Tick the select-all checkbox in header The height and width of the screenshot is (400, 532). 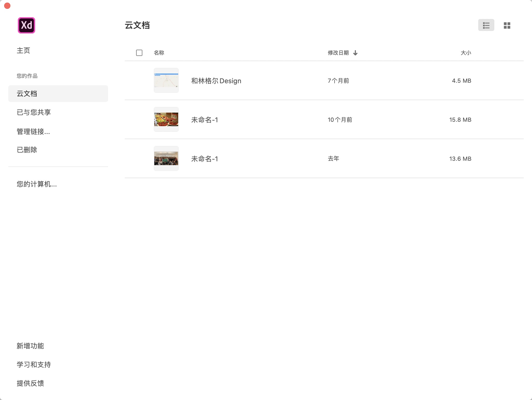pyautogui.click(x=139, y=53)
